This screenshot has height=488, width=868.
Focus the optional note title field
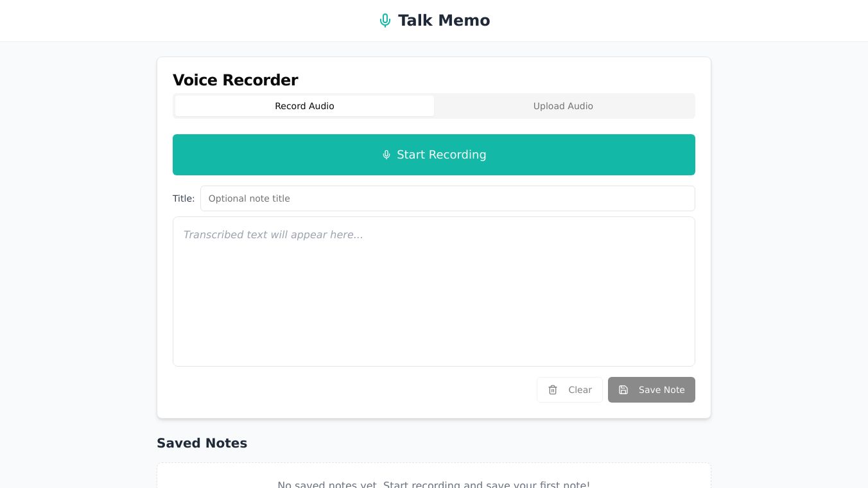(447, 198)
